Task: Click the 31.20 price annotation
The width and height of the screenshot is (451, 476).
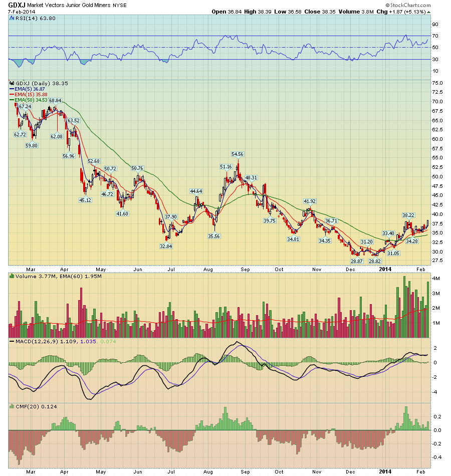Action: [367, 242]
